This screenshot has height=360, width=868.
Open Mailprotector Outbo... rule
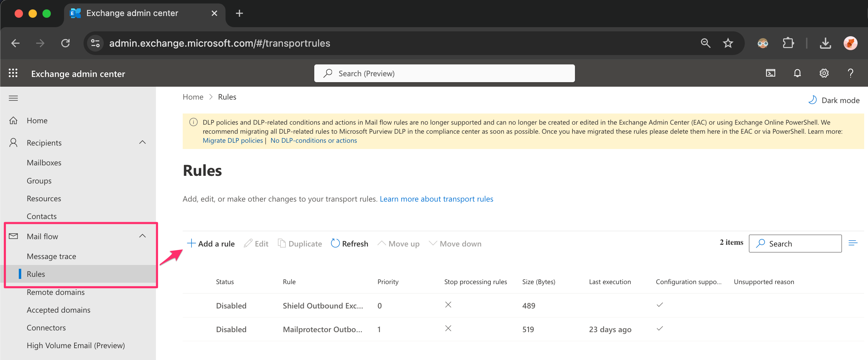coord(323,329)
